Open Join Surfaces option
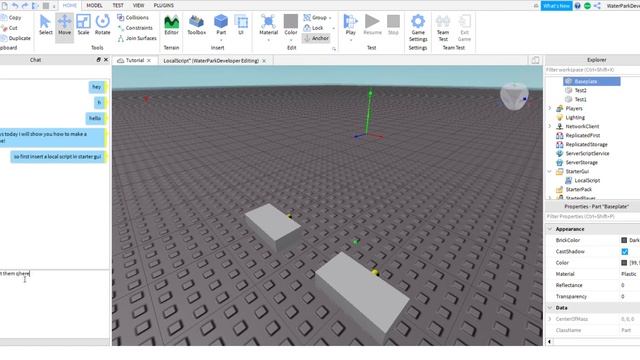 point(137,38)
